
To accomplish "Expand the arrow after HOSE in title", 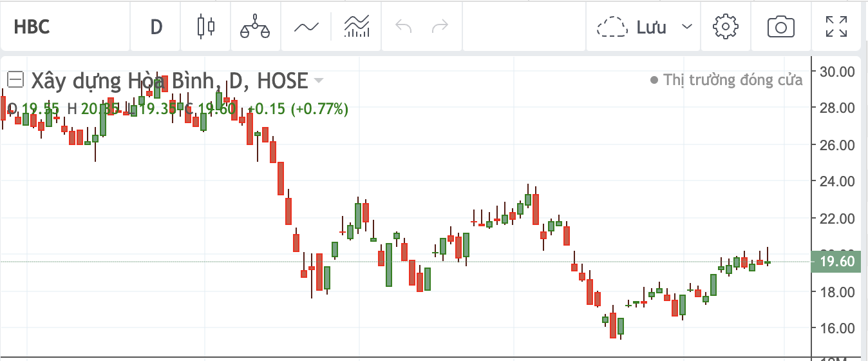I will click(319, 81).
